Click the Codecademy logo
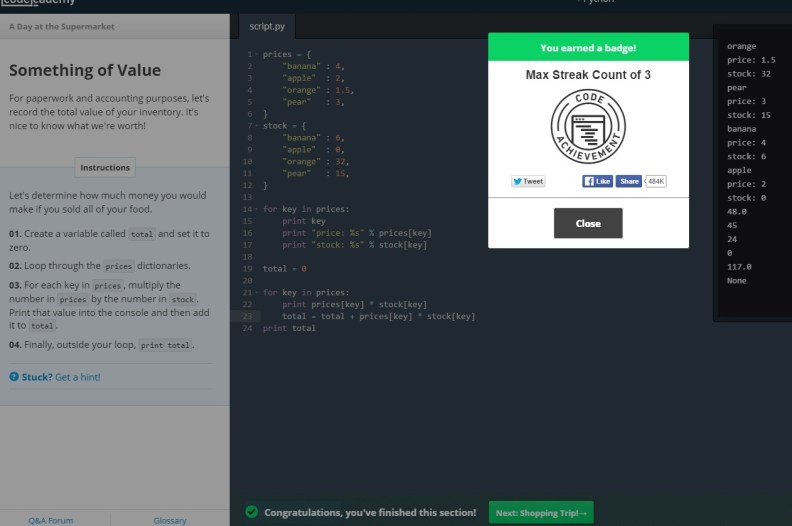This screenshot has height=526, width=792. point(38,2)
